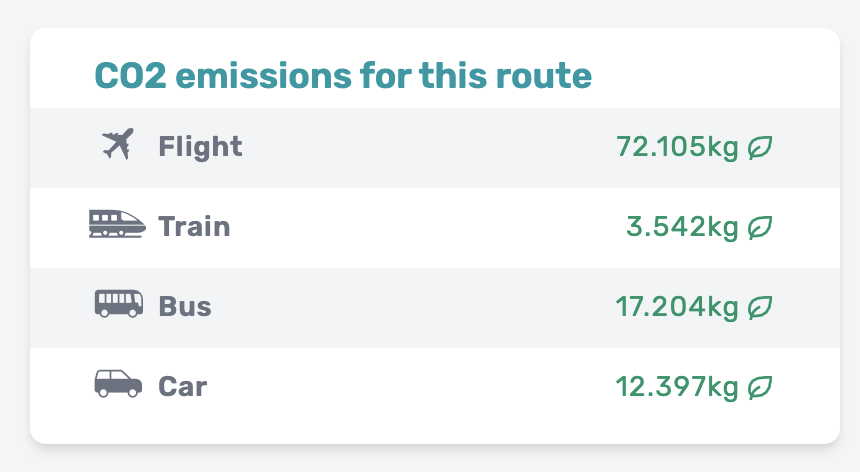
Task: Select the Flight label
Action: coord(200,147)
